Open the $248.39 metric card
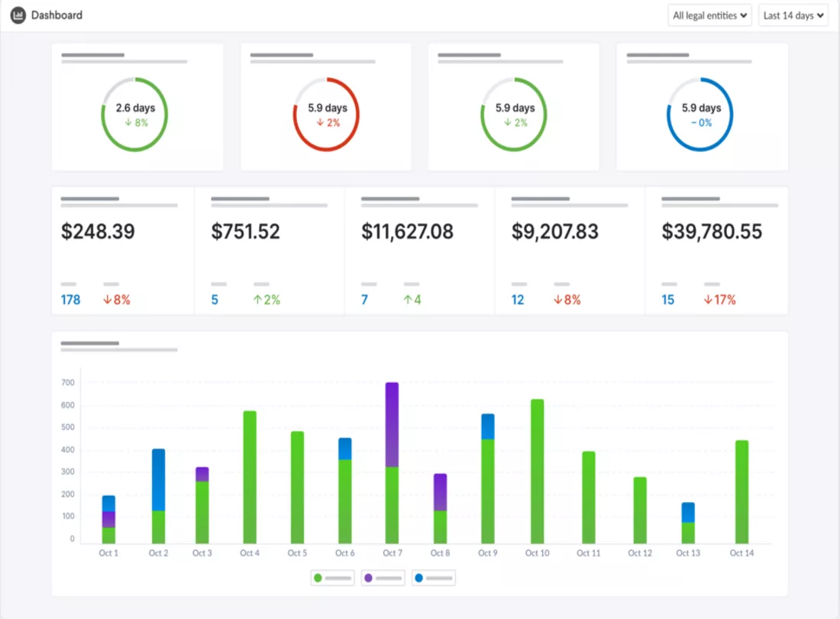 pos(123,251)
